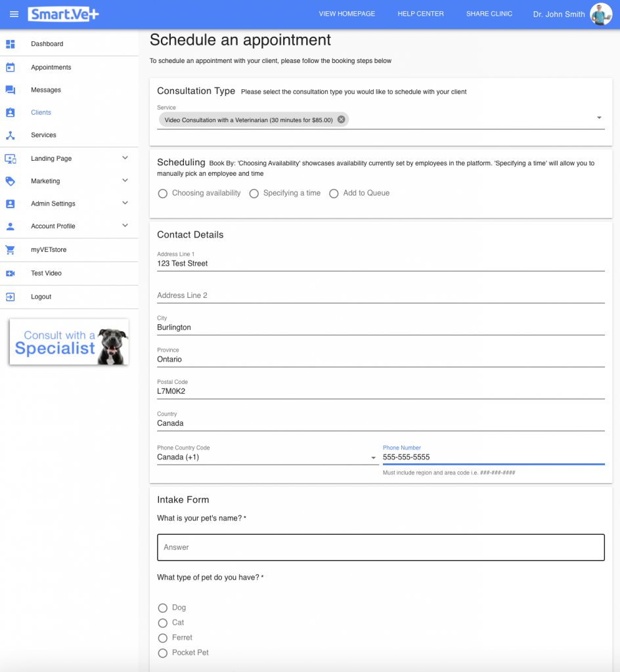Click the Appointments calendar icon
620x672 pixels.
coord(11,68)
